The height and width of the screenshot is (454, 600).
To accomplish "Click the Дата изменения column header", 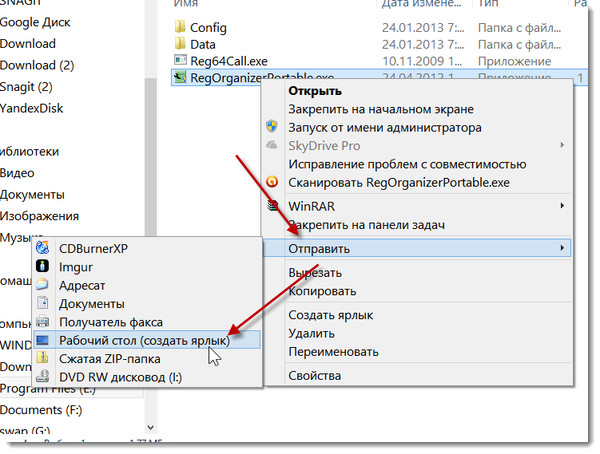I will tap(421, 4).
